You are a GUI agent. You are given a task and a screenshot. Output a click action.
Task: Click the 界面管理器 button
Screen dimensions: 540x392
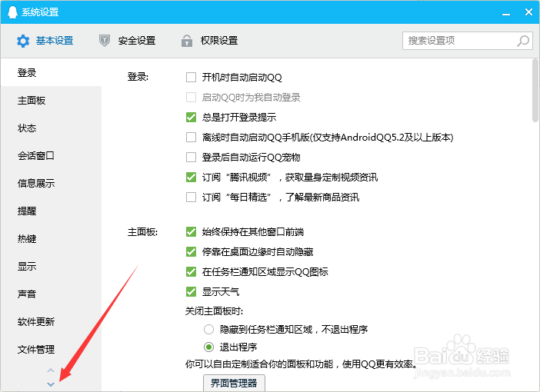click(234, 383)
